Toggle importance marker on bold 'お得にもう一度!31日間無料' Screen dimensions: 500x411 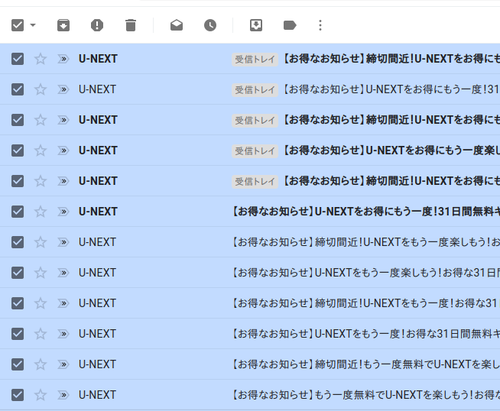tap(63, 212)
